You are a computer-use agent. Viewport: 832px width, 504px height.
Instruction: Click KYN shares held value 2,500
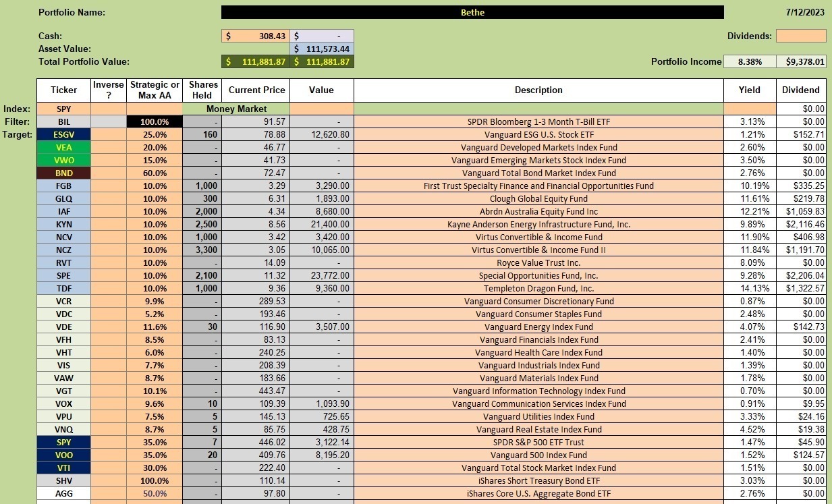click(202, 224)
